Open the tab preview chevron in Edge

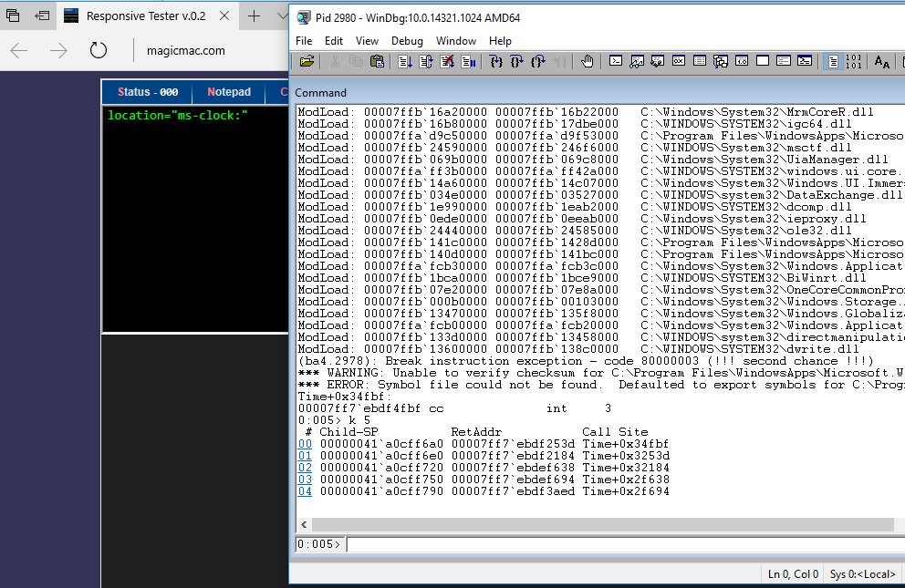[x=282, y=16]
